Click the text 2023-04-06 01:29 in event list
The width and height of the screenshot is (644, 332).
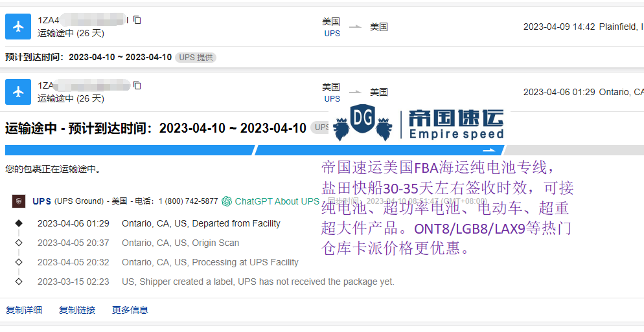pos(73,224)
